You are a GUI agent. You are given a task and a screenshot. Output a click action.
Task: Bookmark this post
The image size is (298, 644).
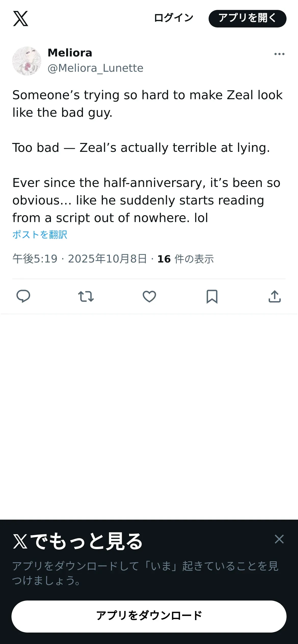pyautogui.click(x=212, y=296)
